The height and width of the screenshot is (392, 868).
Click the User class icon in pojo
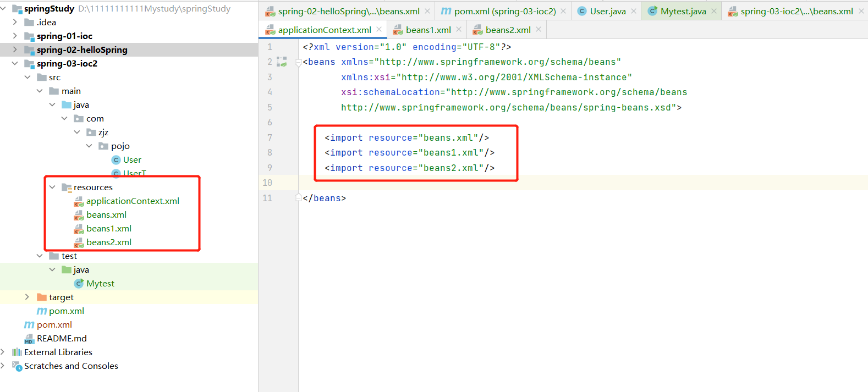click(116, 160)
